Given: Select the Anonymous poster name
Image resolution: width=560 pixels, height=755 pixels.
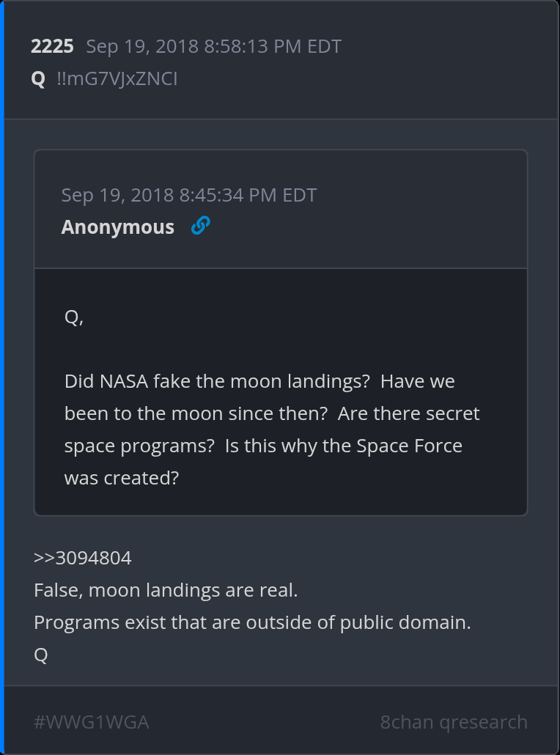Looking at the screenshot, I should point(117,227).
